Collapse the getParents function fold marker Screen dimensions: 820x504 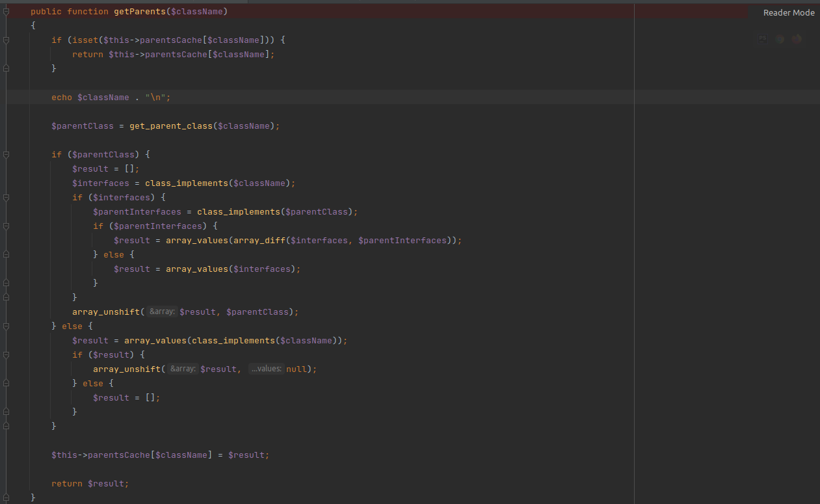pyautogui.click(x=6, y=12)
